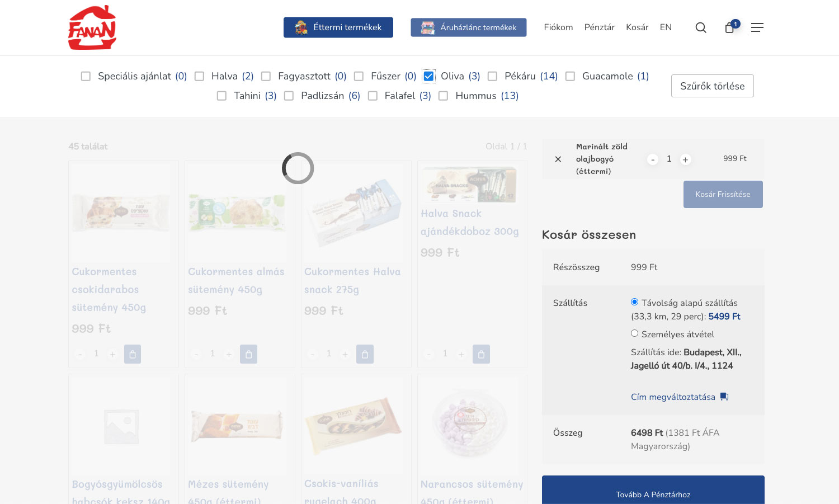Screen dimensions: 839x504
Task: Go to Pénztár in navigation
Action: pyautogui.click(x=599, y=27)
